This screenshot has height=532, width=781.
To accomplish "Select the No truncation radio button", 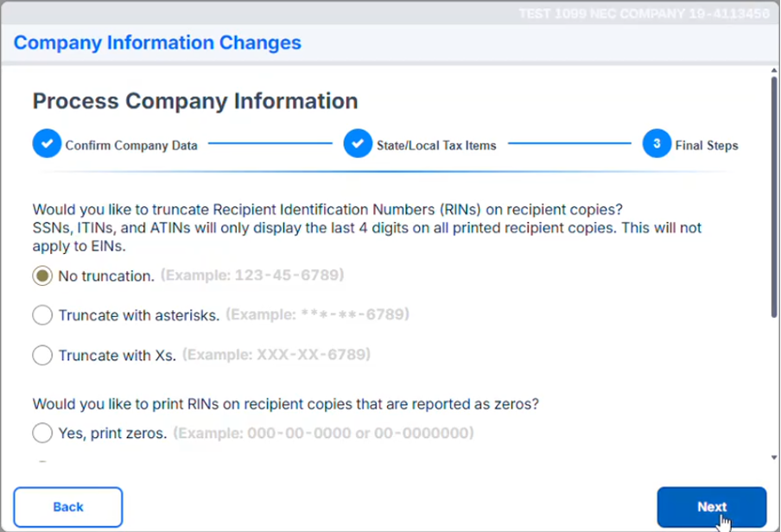I will [x=42, y=276].
